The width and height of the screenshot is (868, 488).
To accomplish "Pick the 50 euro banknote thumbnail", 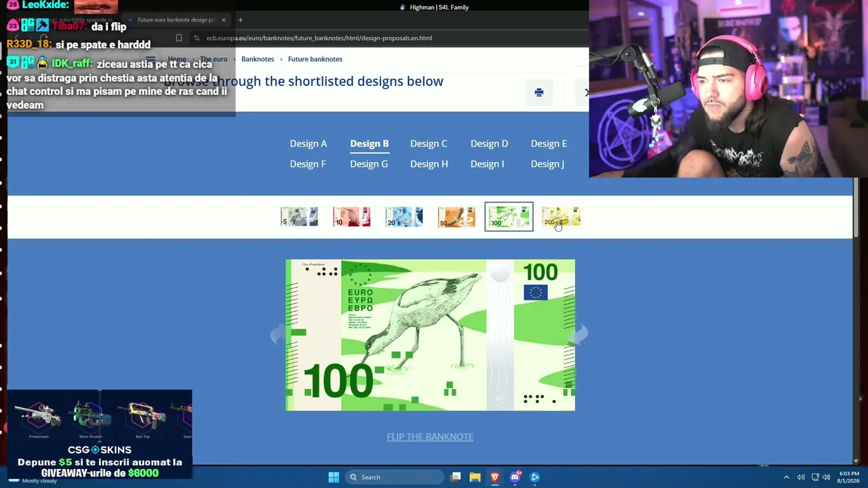I will pyautogui.click(x=456, y=217).
